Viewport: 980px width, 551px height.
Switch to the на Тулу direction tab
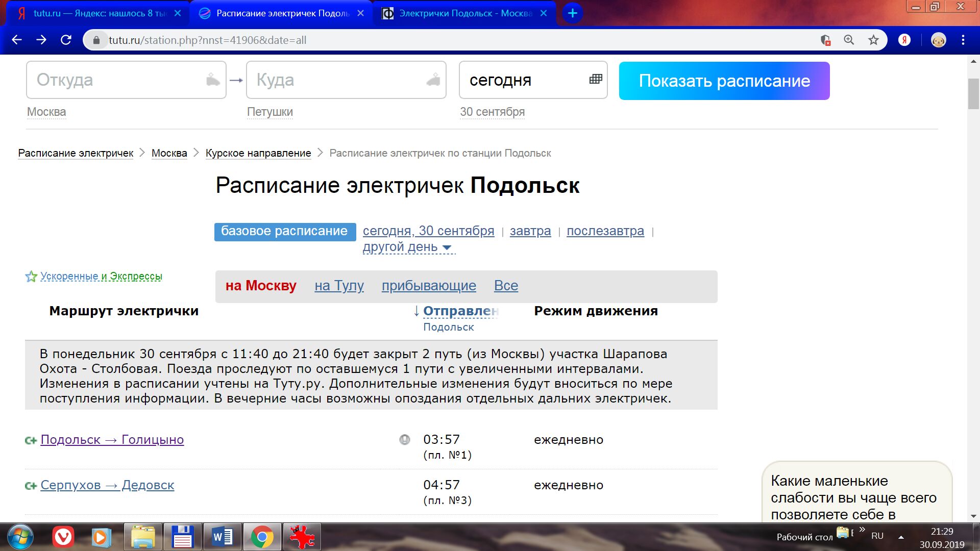click(x=339, y=286)
